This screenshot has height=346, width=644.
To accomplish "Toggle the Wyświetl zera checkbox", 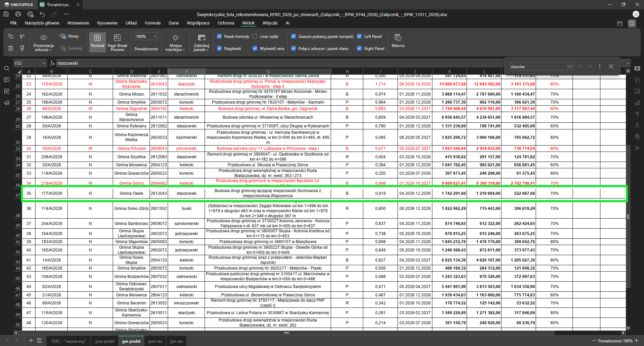I will pos(255,49).
